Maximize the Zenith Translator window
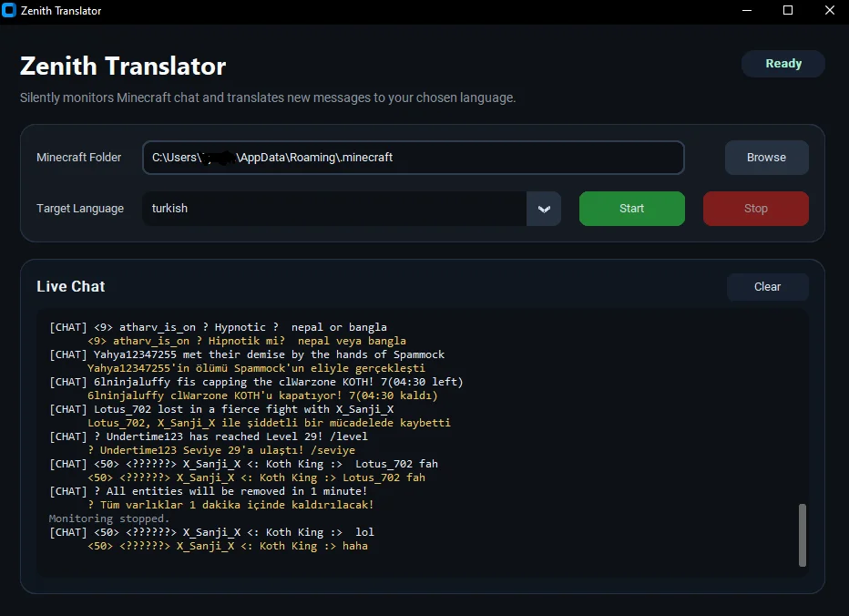849x616 pixels. pyautogui.click(x=788, y=11)
